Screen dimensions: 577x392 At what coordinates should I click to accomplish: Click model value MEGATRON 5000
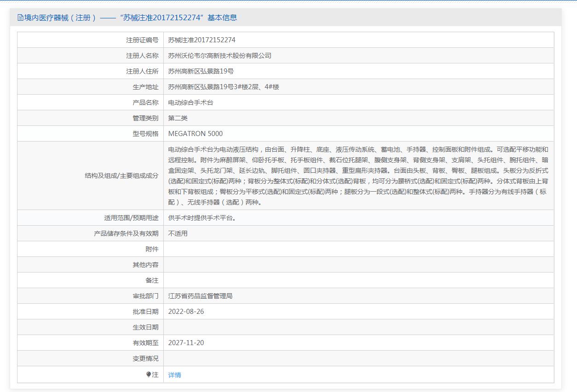[x=195, y=134]
